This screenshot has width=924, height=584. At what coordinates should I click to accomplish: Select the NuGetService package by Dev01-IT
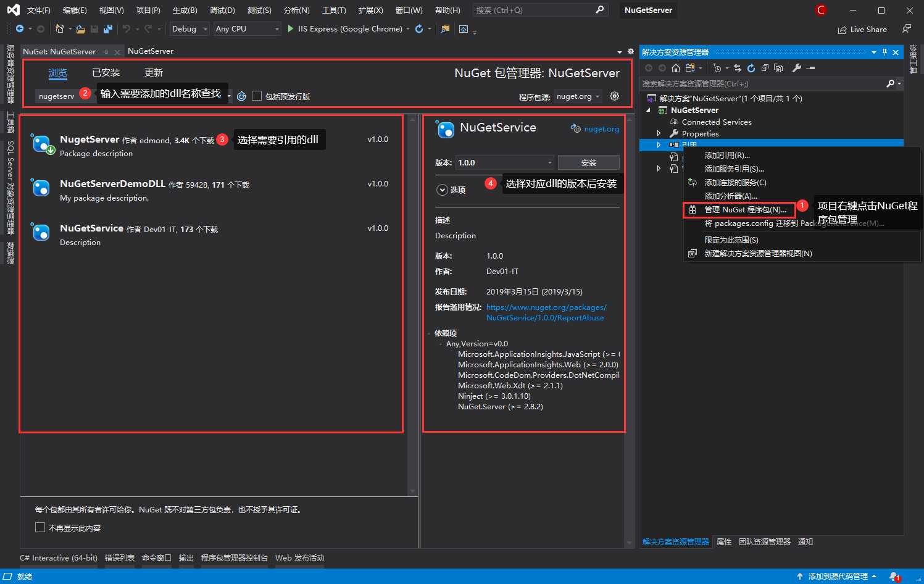tap(212, 235)
